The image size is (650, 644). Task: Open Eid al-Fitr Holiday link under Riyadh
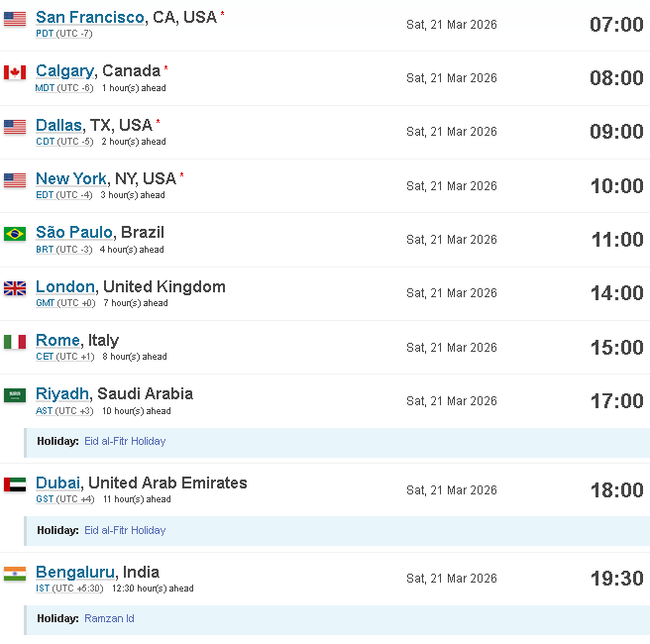(125, 441)
